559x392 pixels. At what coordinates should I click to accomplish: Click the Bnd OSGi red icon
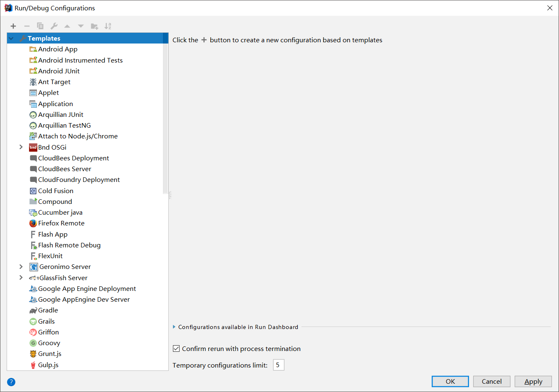tap(33, 148)
